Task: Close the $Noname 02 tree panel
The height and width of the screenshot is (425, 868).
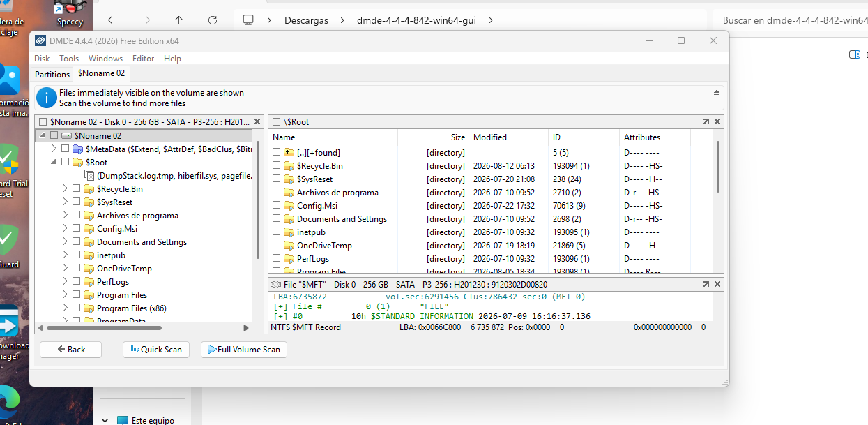Action: point(257,121)
